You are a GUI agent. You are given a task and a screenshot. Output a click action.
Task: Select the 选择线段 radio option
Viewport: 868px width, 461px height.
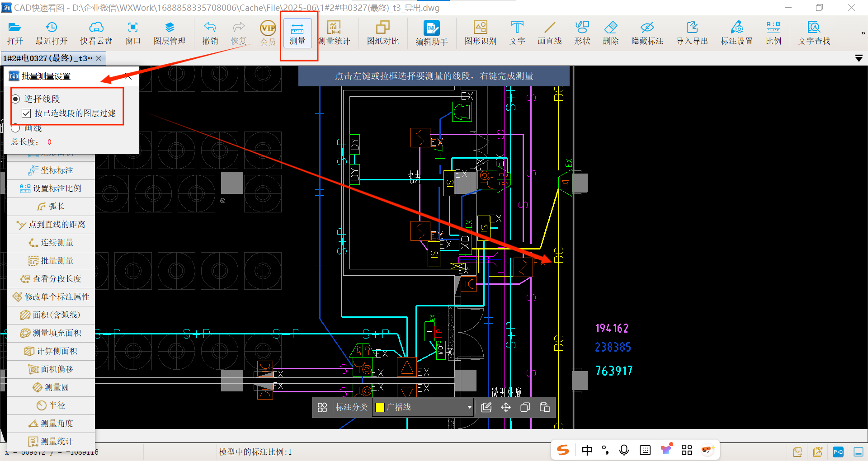[36, 99]
